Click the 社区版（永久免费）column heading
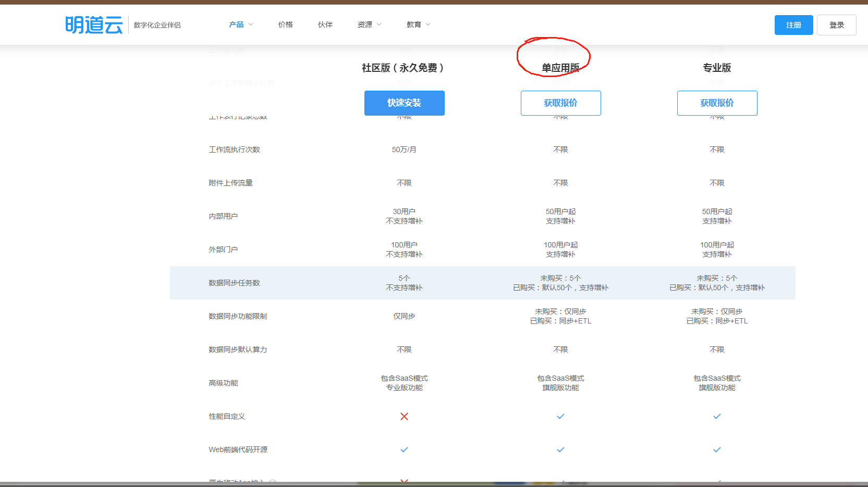 403,68
